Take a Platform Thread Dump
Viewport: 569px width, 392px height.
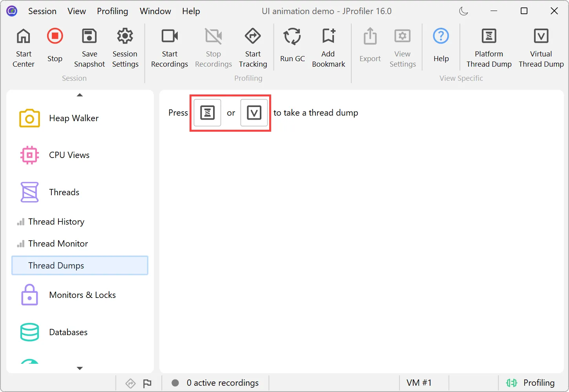(489, 47)
